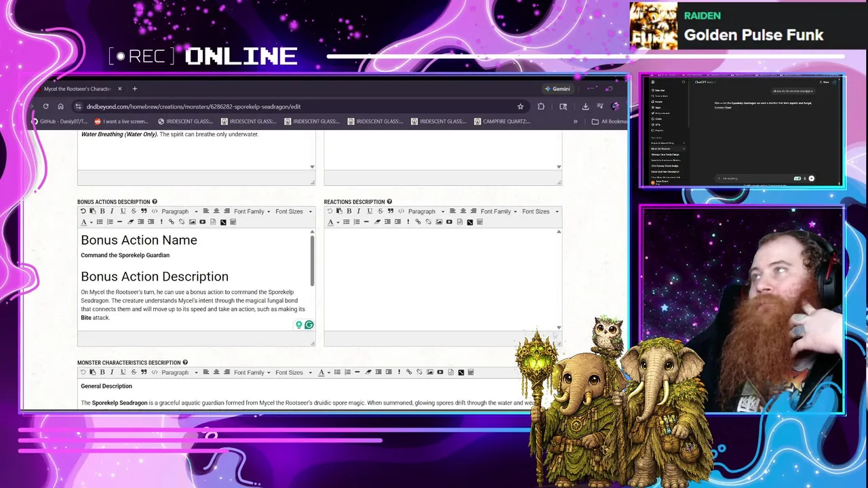868x488 pixels.
Task: Insert image in Reactions Description toolbar
Action: 439,222
